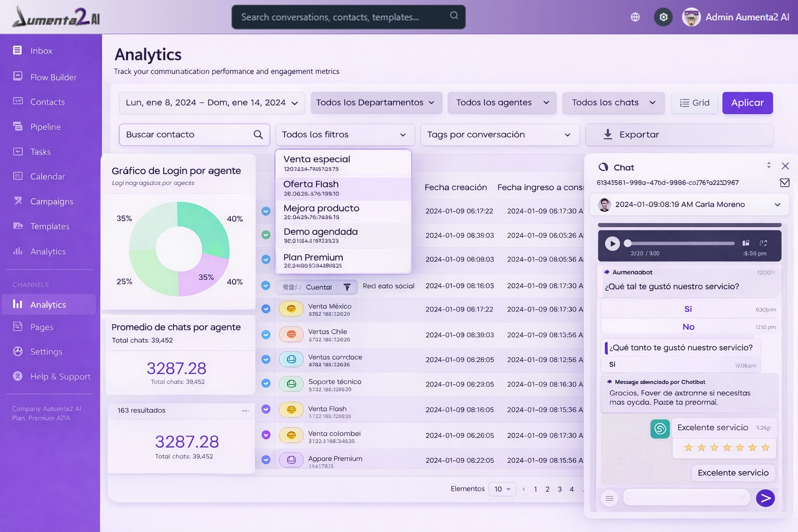Toggle the checkbox for Soporte técnico row
Image resolution: width=798 pixels, height=532 pixels.
[266, 383]
